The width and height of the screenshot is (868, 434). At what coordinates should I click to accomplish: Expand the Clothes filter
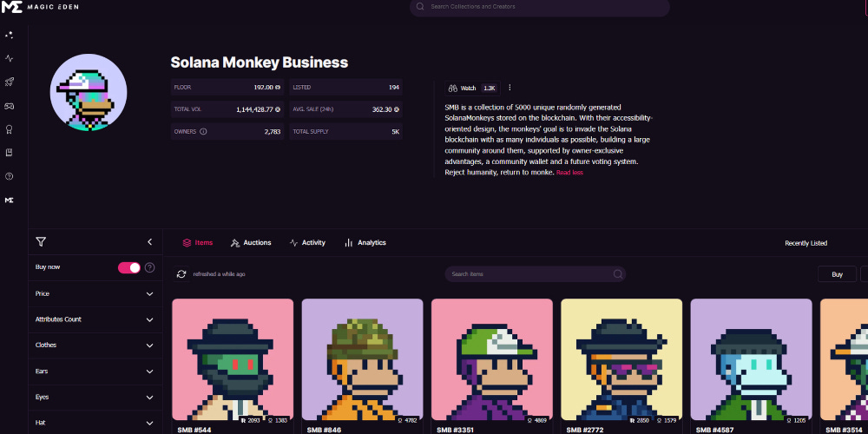95,345
